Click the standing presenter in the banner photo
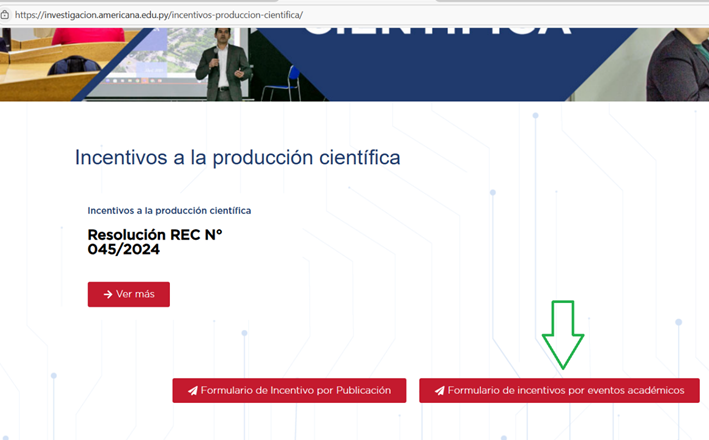The height and width of the screenshot is (440, 709). point(222,62)
